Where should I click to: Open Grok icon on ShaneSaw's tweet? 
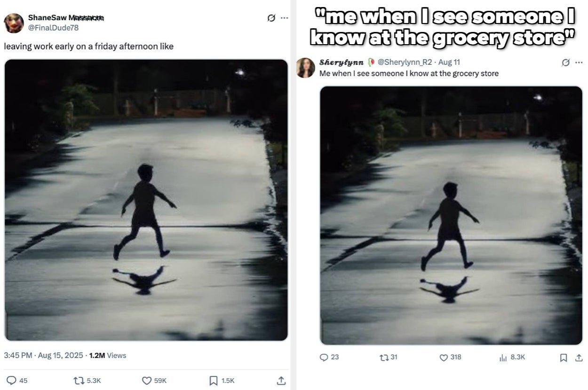(x=271, y=18)
